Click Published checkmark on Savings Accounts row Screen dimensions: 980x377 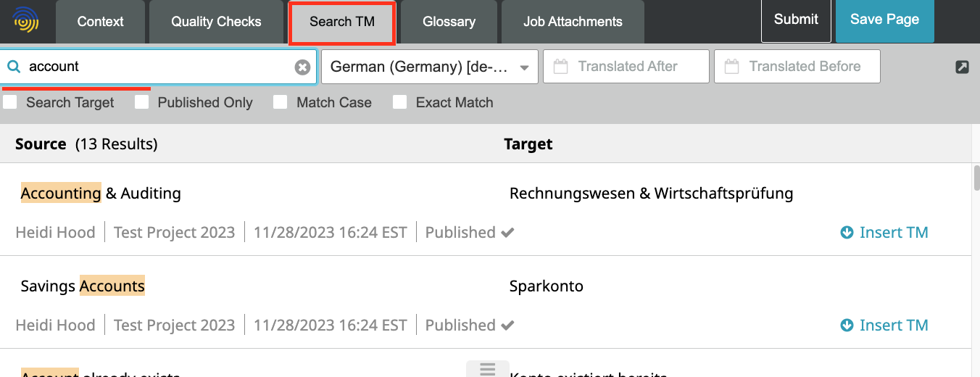click(x=507, y=326)
